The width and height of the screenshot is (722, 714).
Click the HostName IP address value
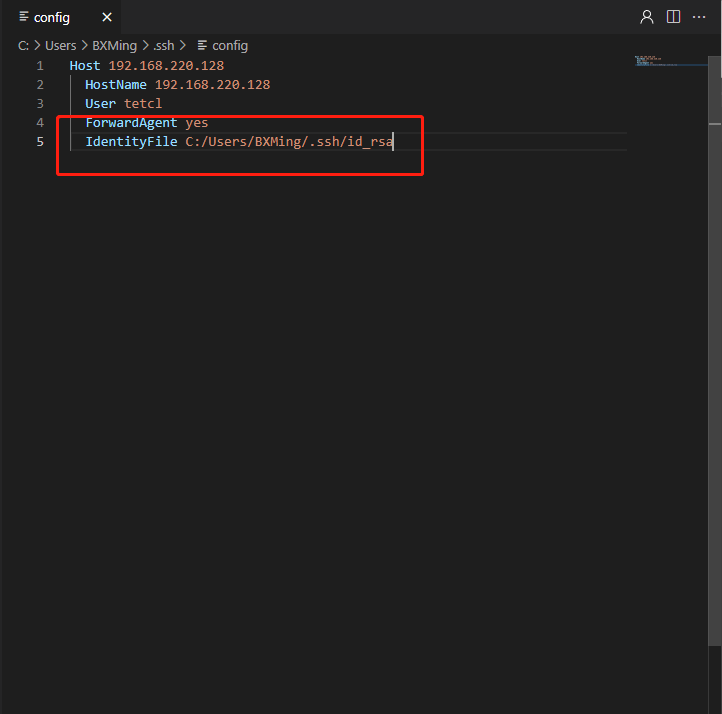point(212,85)
